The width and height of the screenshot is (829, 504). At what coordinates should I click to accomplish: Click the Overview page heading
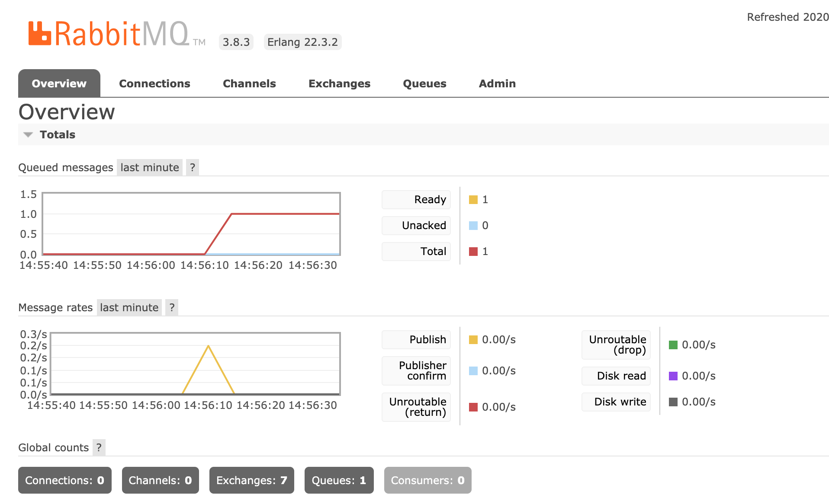[x=67, y=112]
